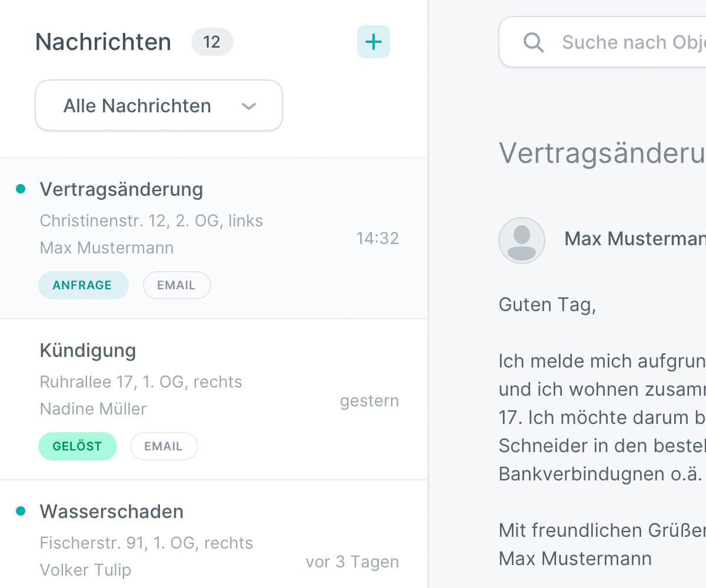706x588 pixels.
Task: Open Max Mustermann's avatar icon
Action: coord(522,240)
